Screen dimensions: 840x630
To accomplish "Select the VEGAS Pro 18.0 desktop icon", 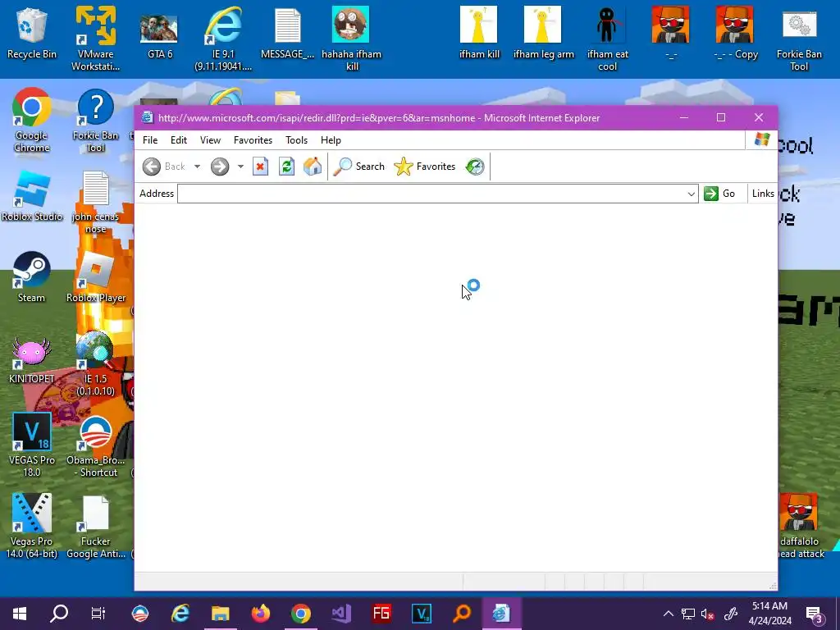I will pyautogui.click(x=32, y=445).
